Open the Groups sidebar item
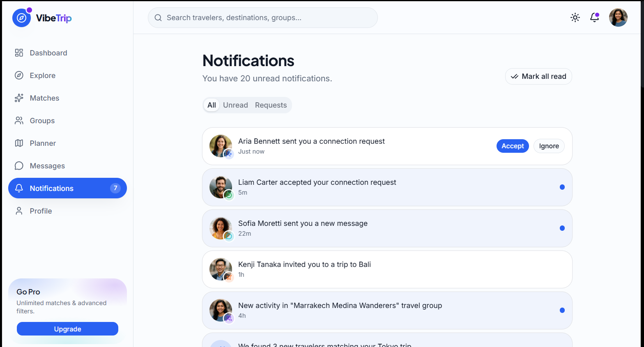 click(x=67, y=121)
